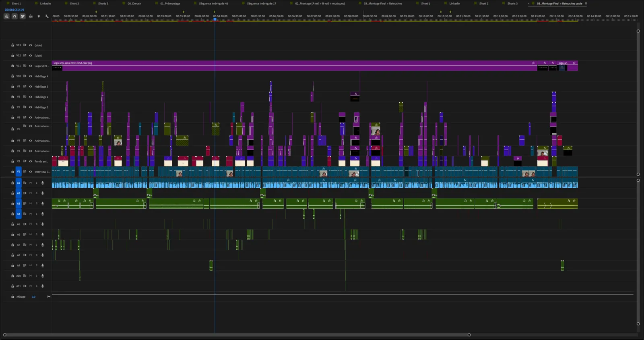
Task: Click the timeline ripple settings icon
Action: pos(31,17)
